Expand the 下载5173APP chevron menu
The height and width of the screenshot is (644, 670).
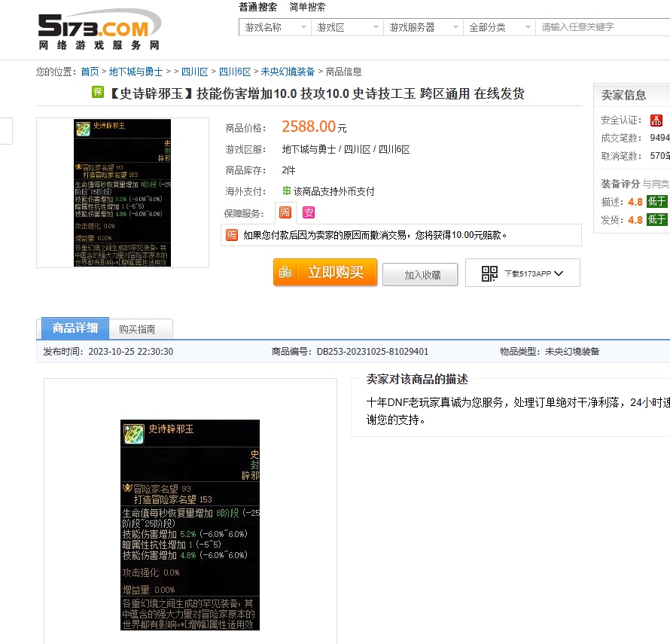[559, 273]
